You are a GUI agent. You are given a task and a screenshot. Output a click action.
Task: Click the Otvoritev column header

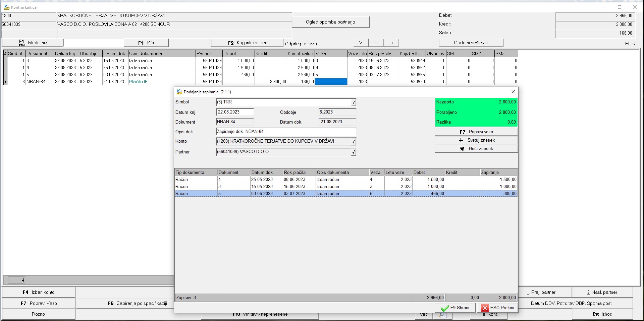coord(436,53)
